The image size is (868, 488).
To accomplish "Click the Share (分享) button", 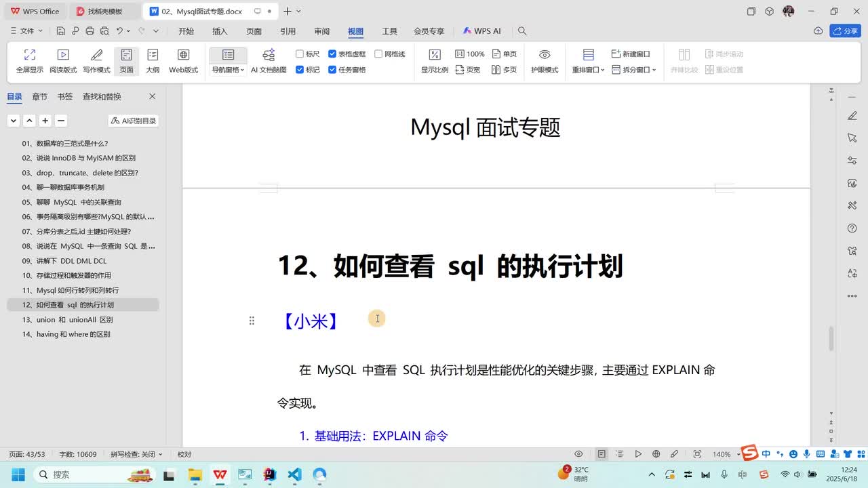I will tap(845, 31).
